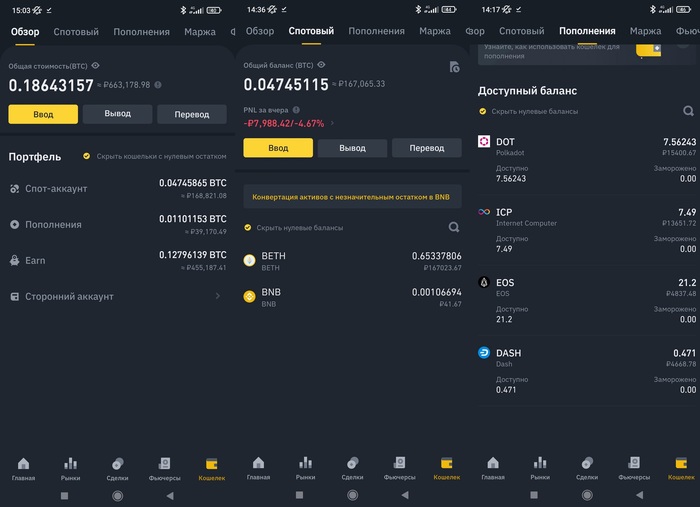Open transaction history icon in Спотовый screen
The width and height of the screenshot is (700, 507).
click(454, 67)
